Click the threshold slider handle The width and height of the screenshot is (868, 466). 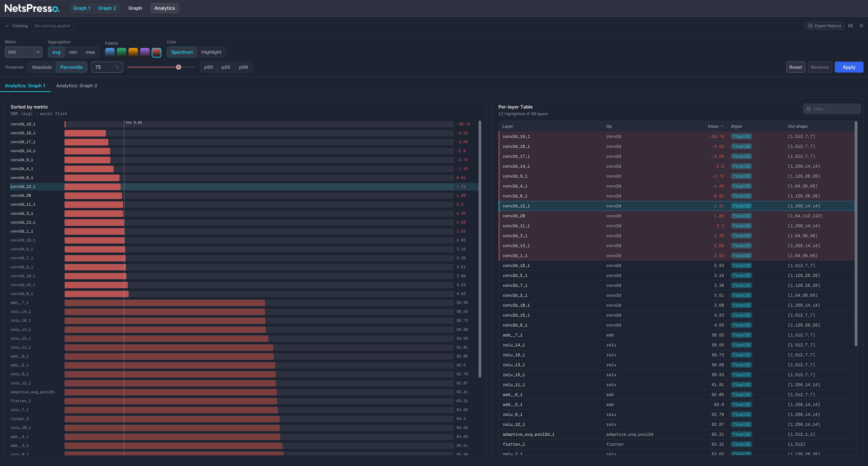[179, 67]
